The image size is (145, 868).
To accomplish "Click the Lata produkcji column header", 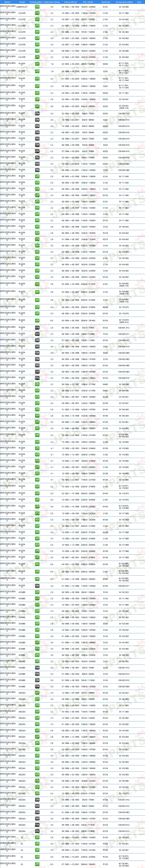I will 70,2.
